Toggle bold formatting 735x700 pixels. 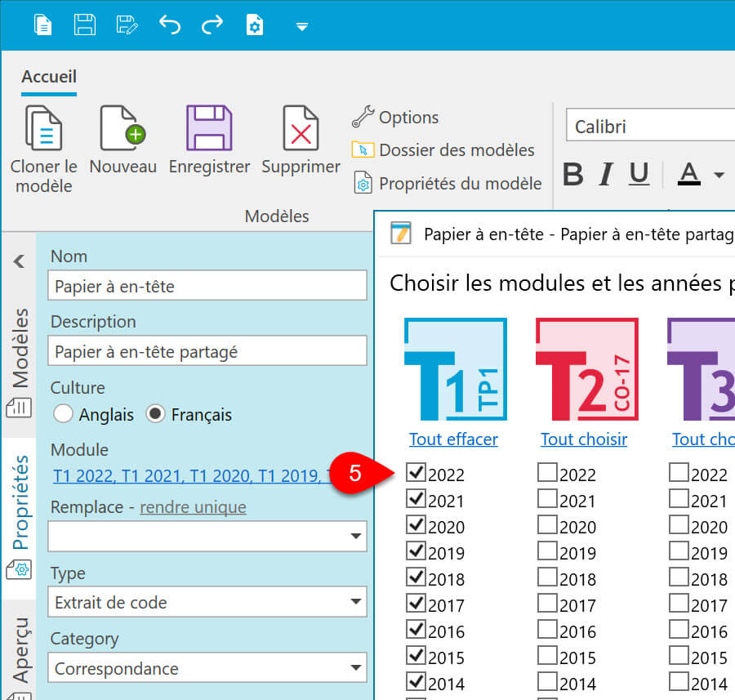point(572,174)
